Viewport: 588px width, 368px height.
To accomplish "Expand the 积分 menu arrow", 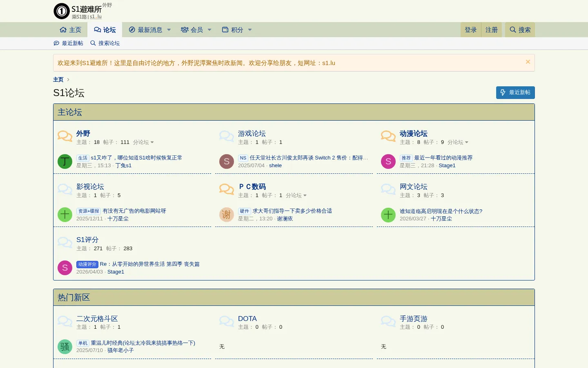I will [250, 30].
